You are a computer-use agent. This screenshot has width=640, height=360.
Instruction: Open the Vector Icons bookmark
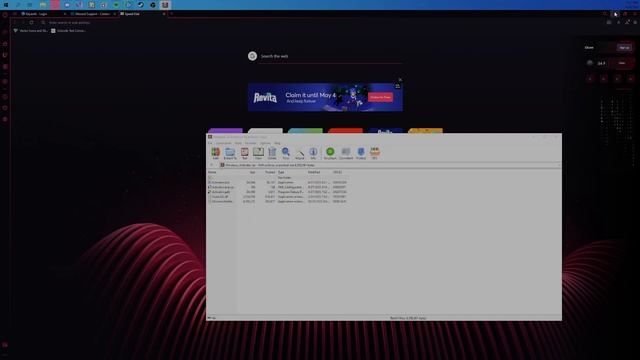point(30,31)
